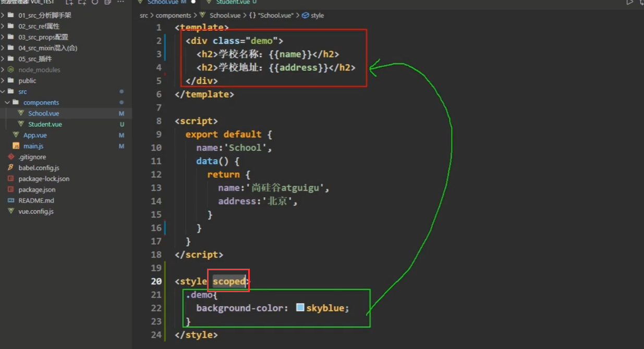
Task: Run the file using the play triangle icon
Action: point(630,2)
